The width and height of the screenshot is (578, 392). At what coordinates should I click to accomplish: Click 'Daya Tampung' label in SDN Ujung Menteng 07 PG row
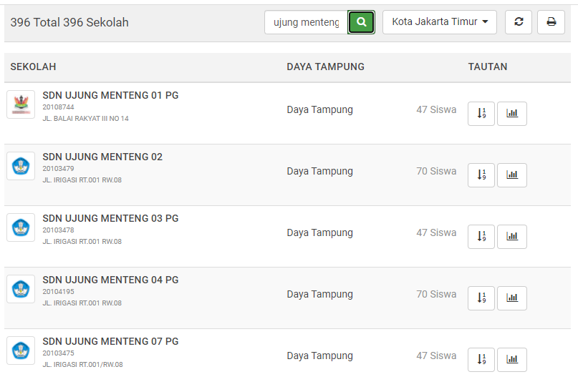(320, 356)
